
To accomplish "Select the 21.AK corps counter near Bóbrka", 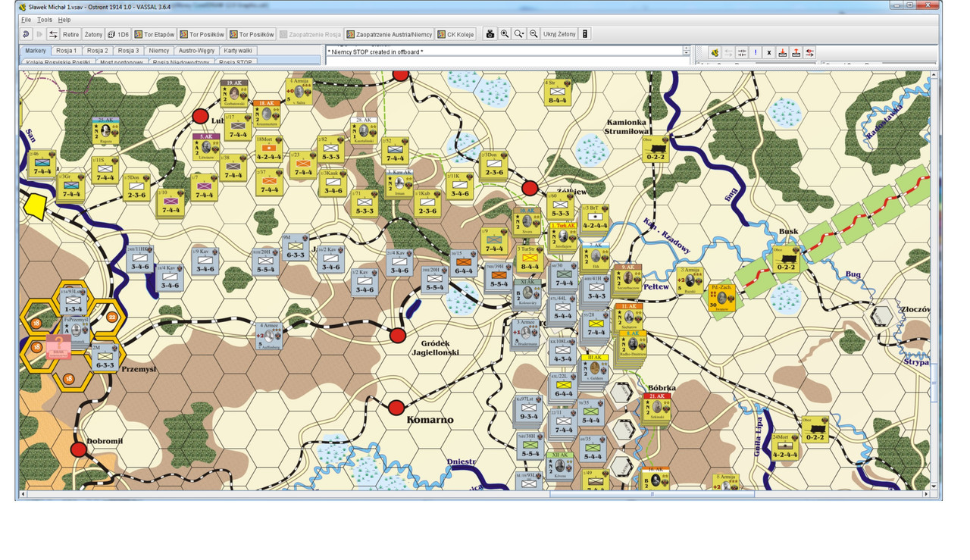I will click(656, 407).
